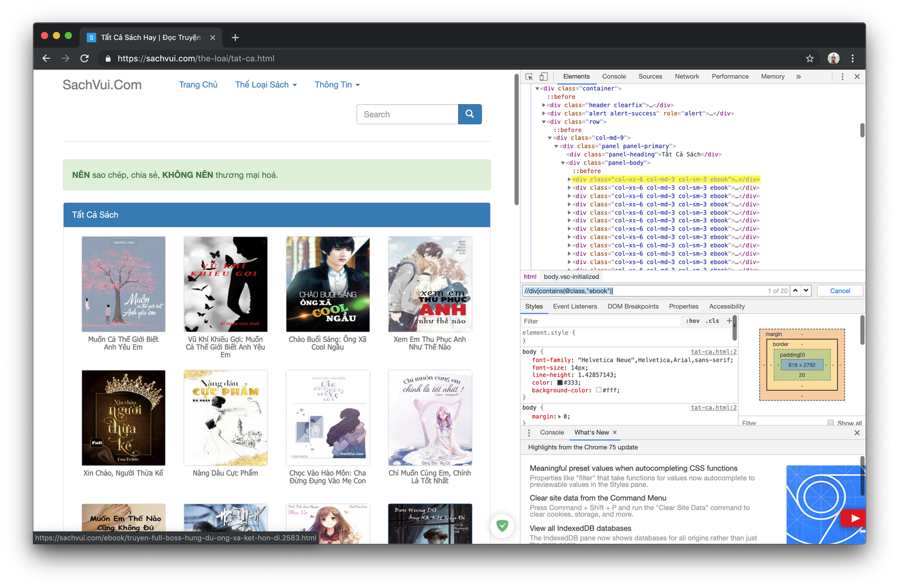Toggle the DevTools device toolbar

pos(544,77)
